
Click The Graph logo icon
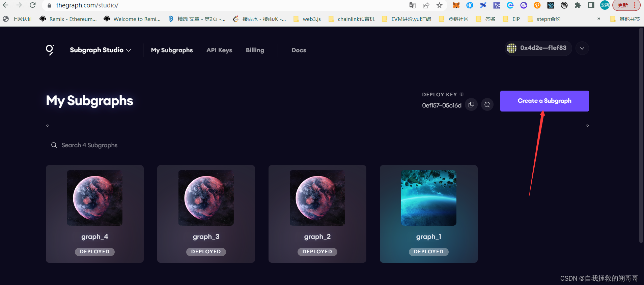coord(50,50)
